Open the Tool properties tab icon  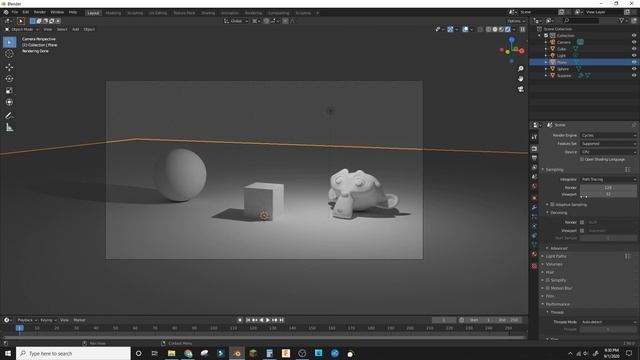point(534,138)
